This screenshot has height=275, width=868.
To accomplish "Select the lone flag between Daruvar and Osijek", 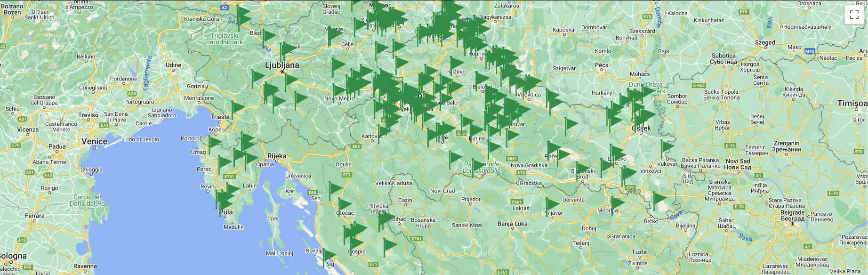I will click(571, 124).
